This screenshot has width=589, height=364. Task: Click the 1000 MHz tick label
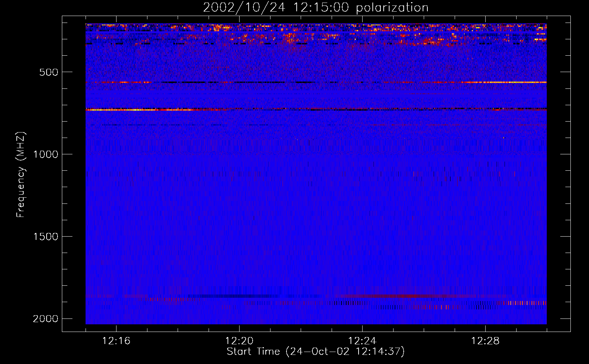[46, 154]
